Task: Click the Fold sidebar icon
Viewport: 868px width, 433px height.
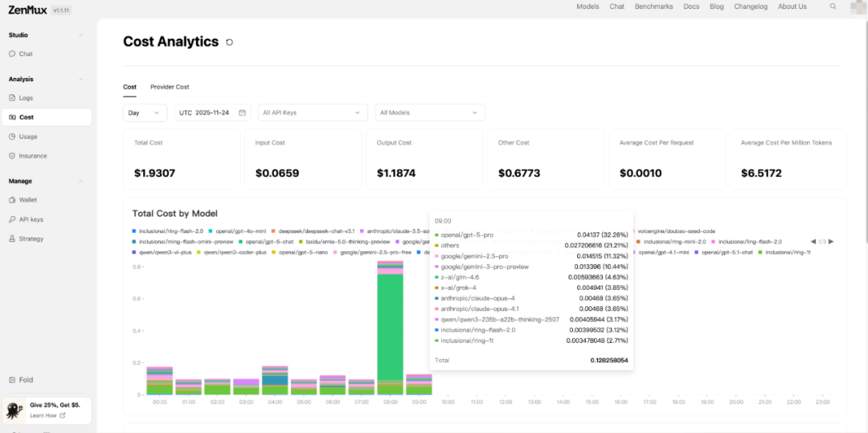Action: [x=13, y=380]
